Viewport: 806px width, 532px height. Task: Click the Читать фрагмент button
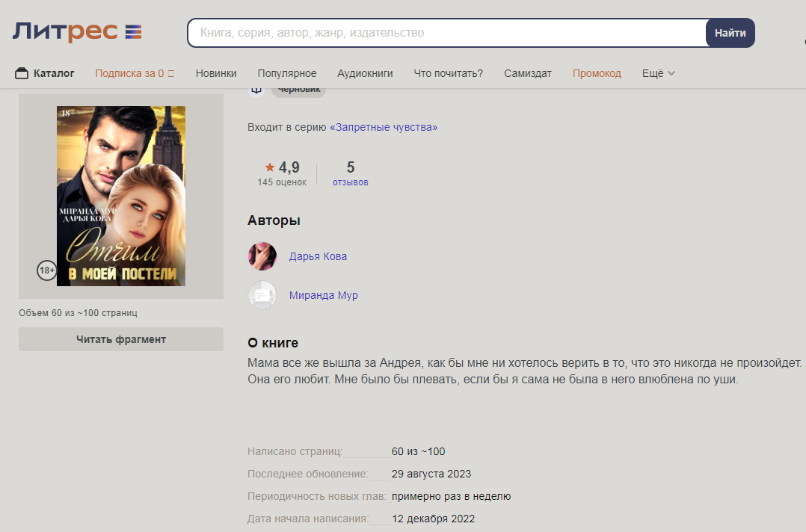click(x=121, y=339)
